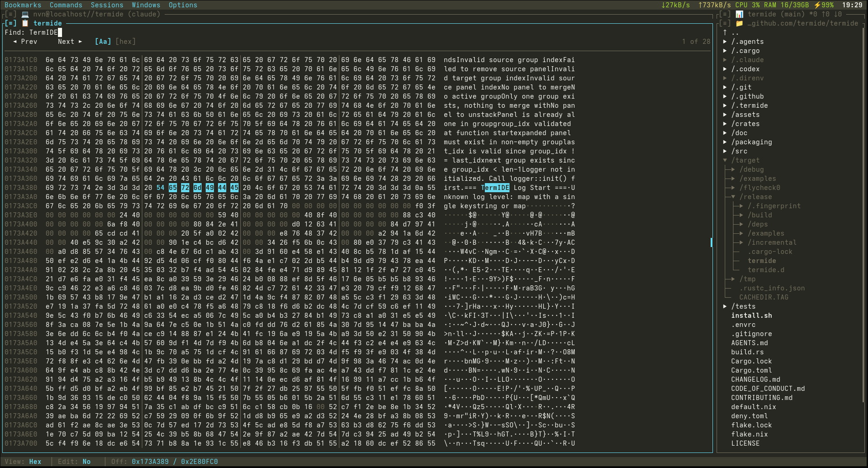Screen dimensions: 868x468
Task: Expand the /.codex folder
Action: tap(725, 69)
